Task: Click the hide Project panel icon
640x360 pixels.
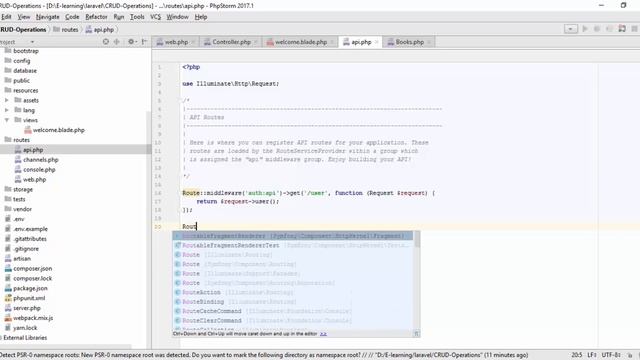Action: (144, 42)
